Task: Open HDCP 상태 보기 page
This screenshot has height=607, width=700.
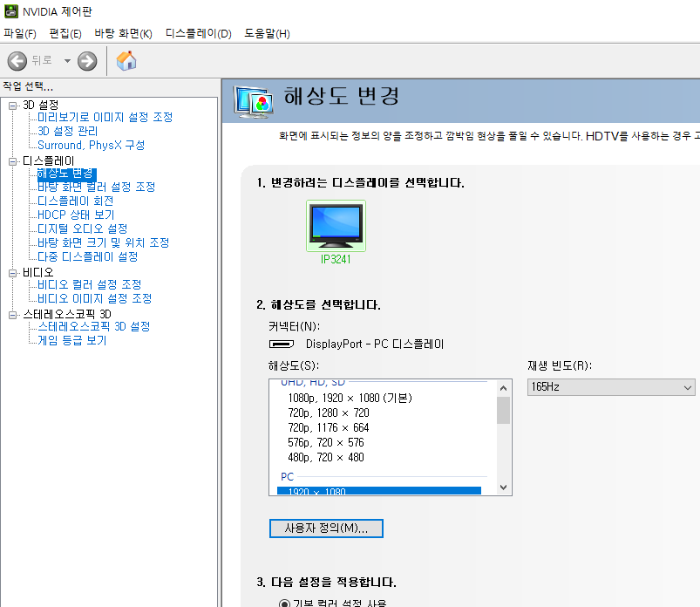Action: 76,215
